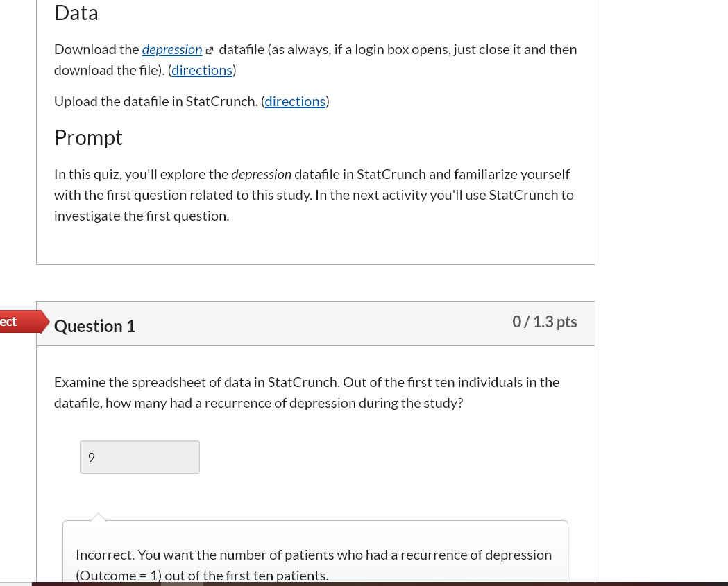Click the 'In this quiz, you'll explore' paragraph

314,195
